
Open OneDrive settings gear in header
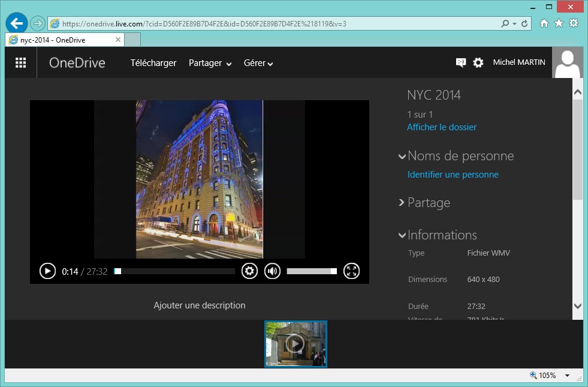coord(478,62)
